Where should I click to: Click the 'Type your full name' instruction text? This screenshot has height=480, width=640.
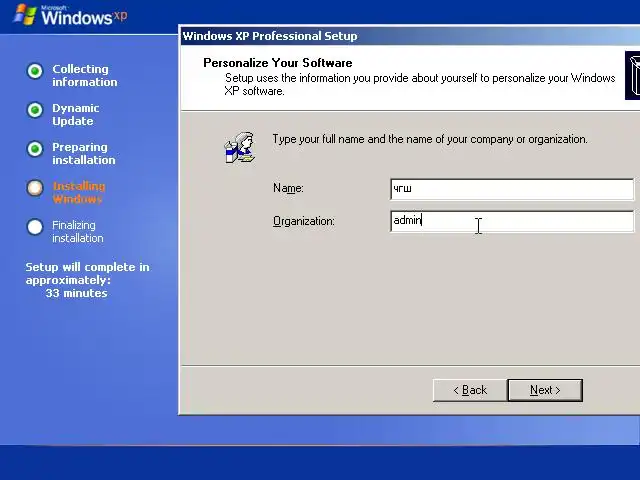tap(430, 139)
